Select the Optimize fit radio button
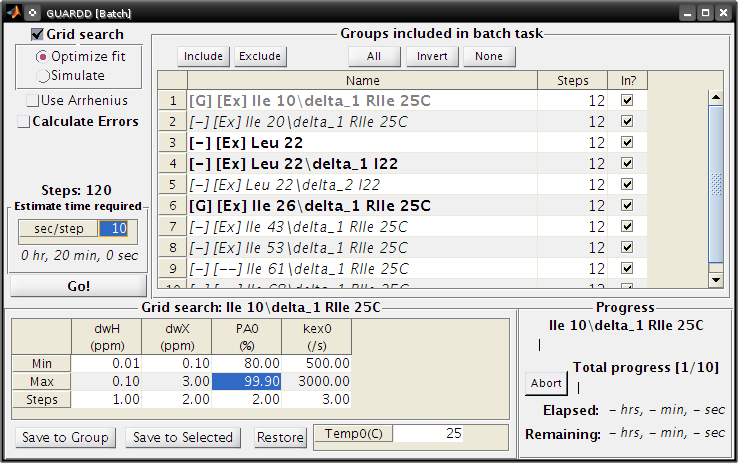738x463 pixels. (x=42, y=57)
